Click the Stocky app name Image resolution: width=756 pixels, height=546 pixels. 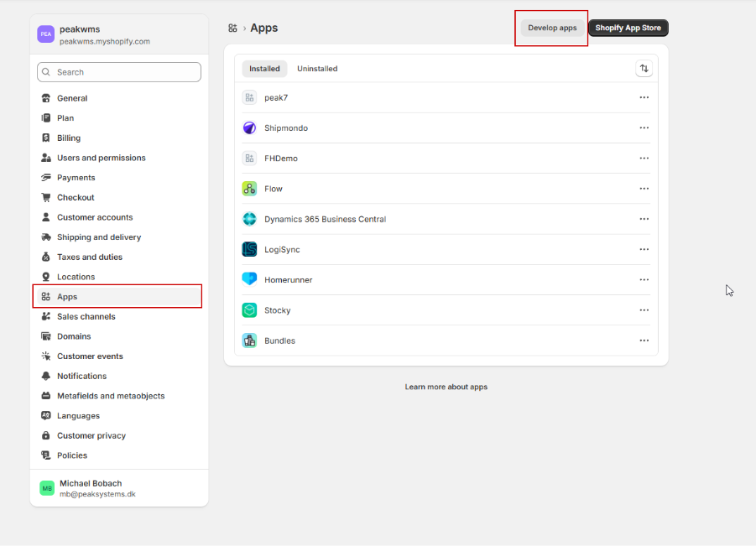277,310
